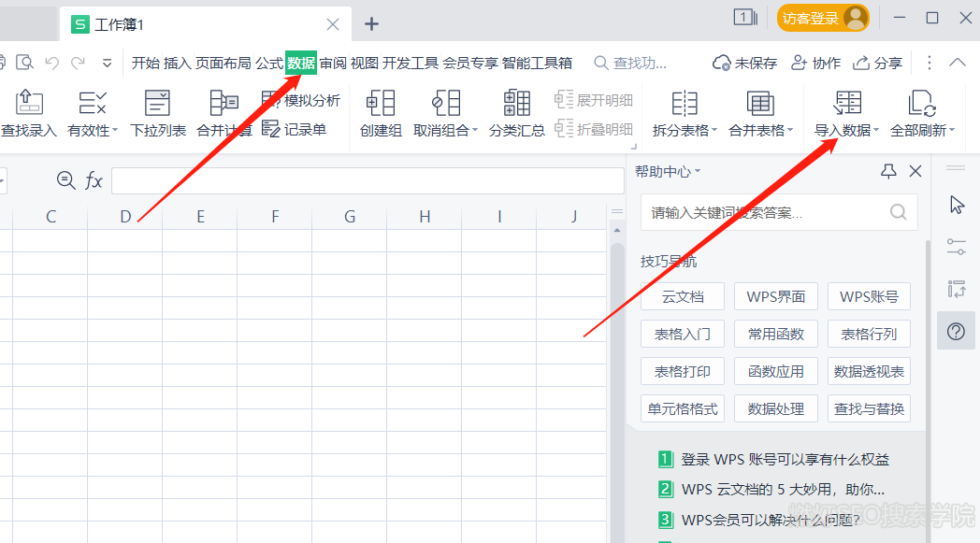
Task: Select column G header
Action: [x=350, y=216]
